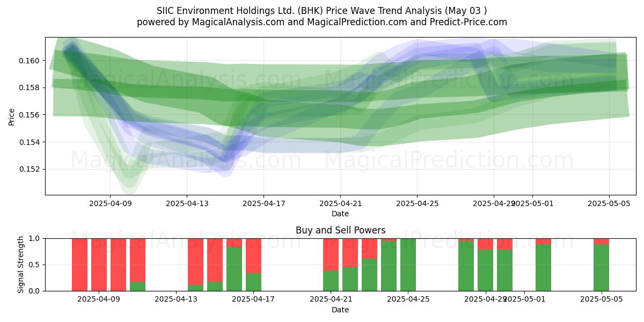Image resolution: width=644 pixels, height=322 pixels.
Task: Click the 2025-04-17 date label under bar chart
Action: [x=253, y=300]
